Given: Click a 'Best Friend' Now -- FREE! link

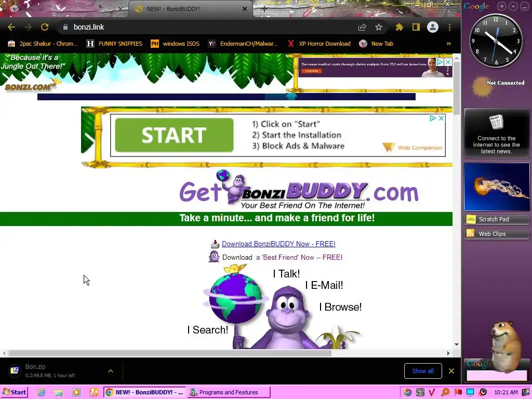Looking at the screenshot, I should click(x=299, y=257).
